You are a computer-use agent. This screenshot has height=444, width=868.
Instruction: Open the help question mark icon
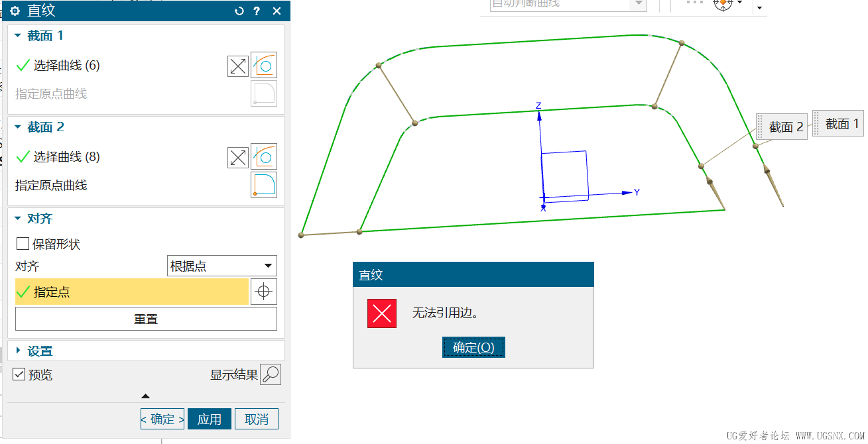click(x=257, y=11)
